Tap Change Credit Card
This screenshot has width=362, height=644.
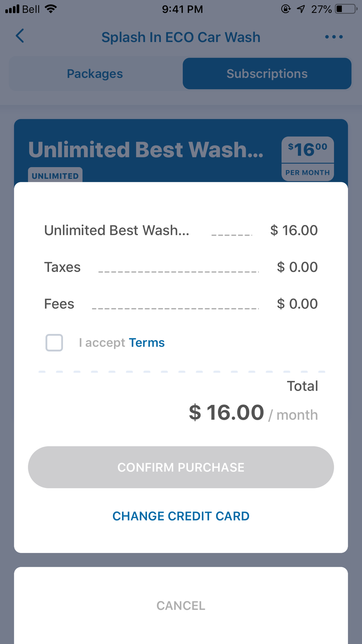(x=181, y=516)
